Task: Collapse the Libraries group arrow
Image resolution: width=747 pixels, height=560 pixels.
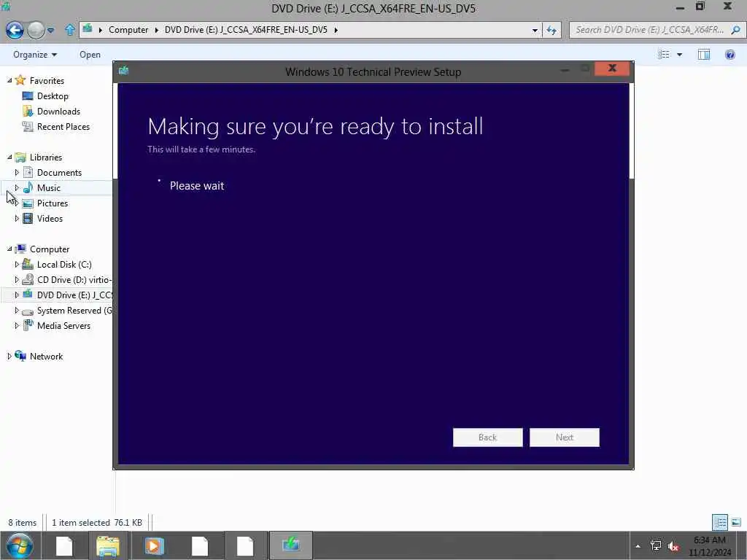Action: pyautogui.click(x=9, y=157)
